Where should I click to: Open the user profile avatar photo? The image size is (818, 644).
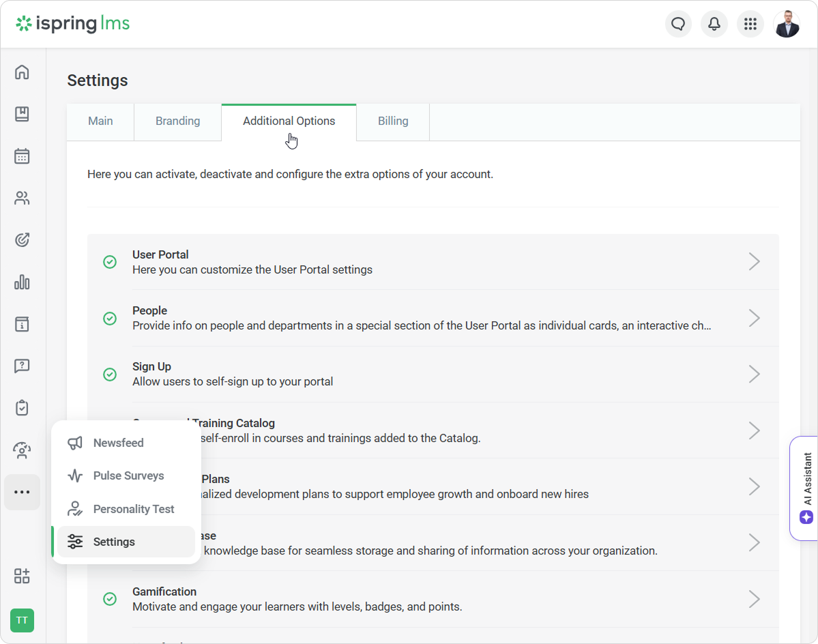(787, 25)
